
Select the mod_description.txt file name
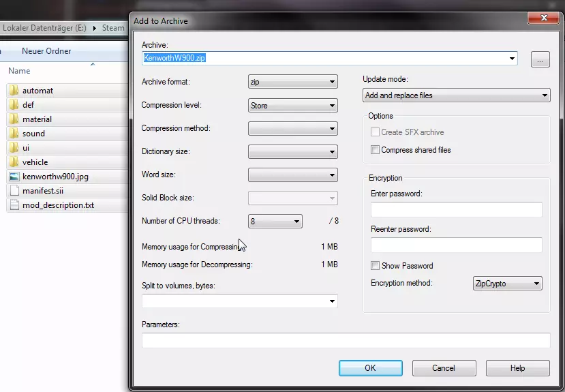click(x=58, y=205)
